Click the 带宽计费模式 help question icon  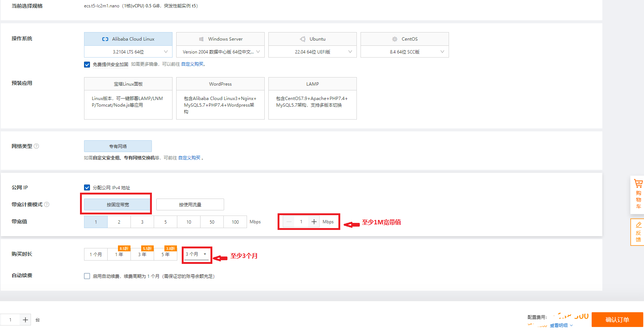(47, 204)
